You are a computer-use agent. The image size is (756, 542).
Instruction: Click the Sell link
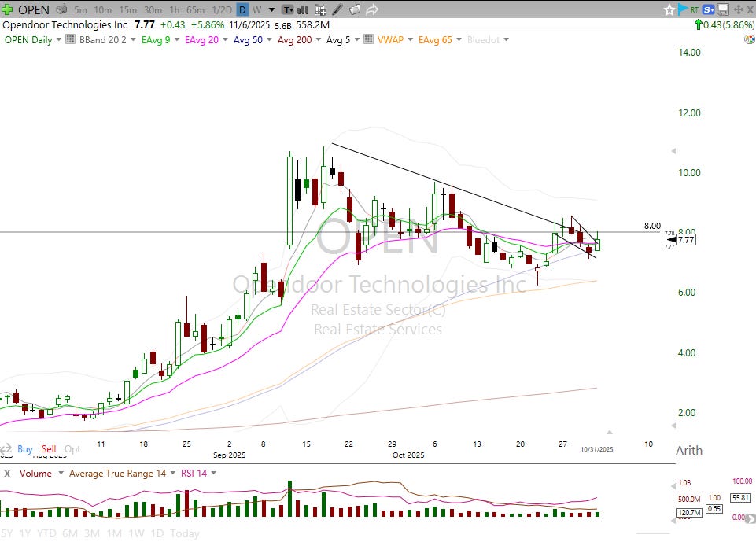49,449
